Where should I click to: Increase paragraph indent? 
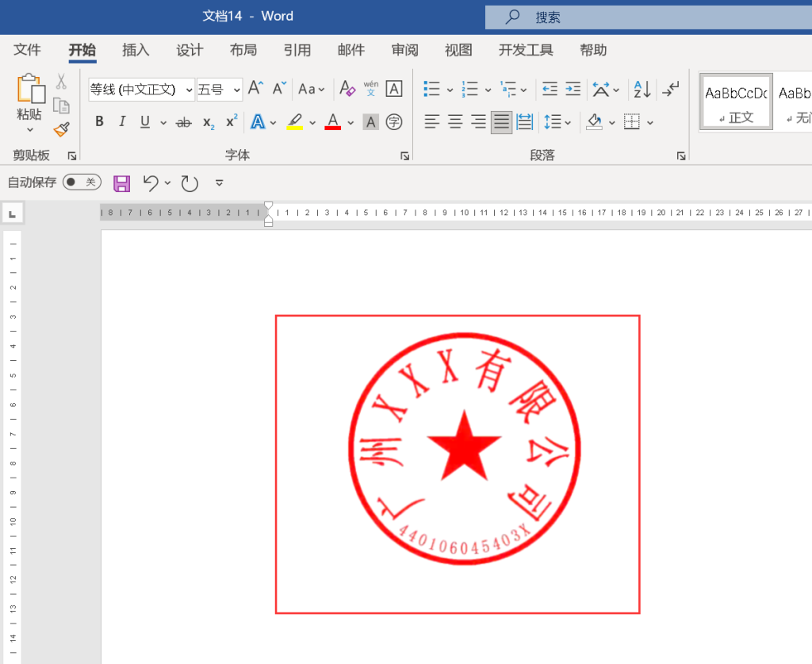pyautogui.click(x=573, y=89)
